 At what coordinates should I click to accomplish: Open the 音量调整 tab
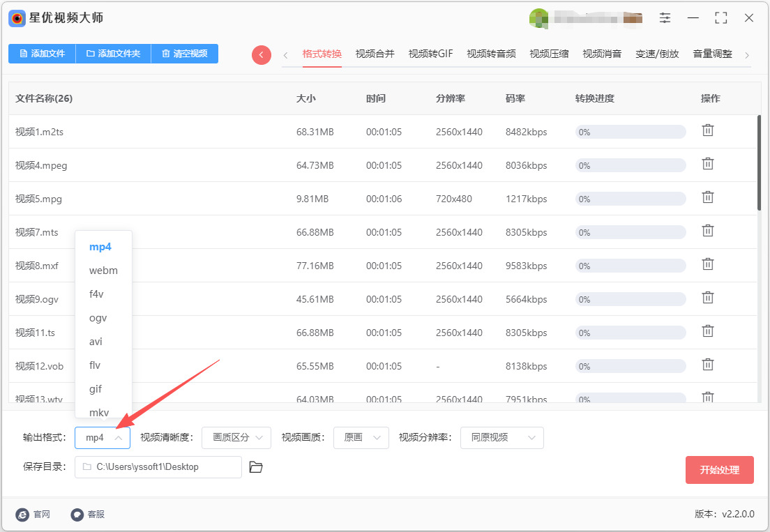[712, 54]
